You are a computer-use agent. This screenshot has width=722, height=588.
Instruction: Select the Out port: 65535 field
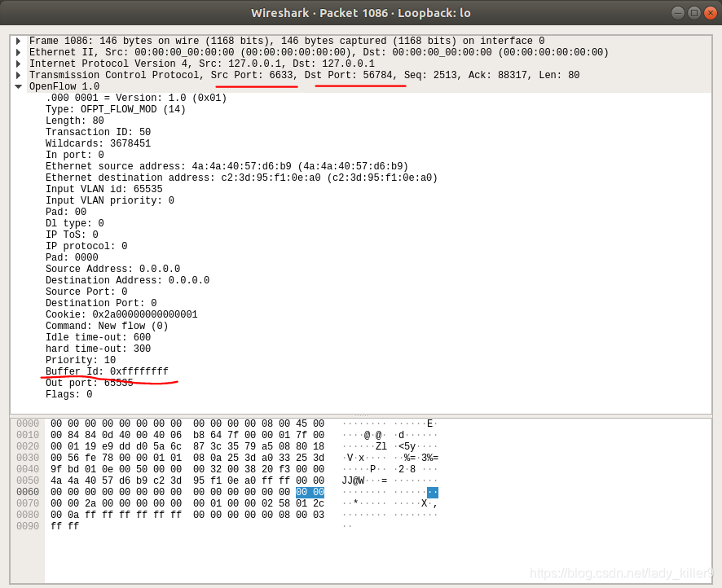click(x=90, y=383)
